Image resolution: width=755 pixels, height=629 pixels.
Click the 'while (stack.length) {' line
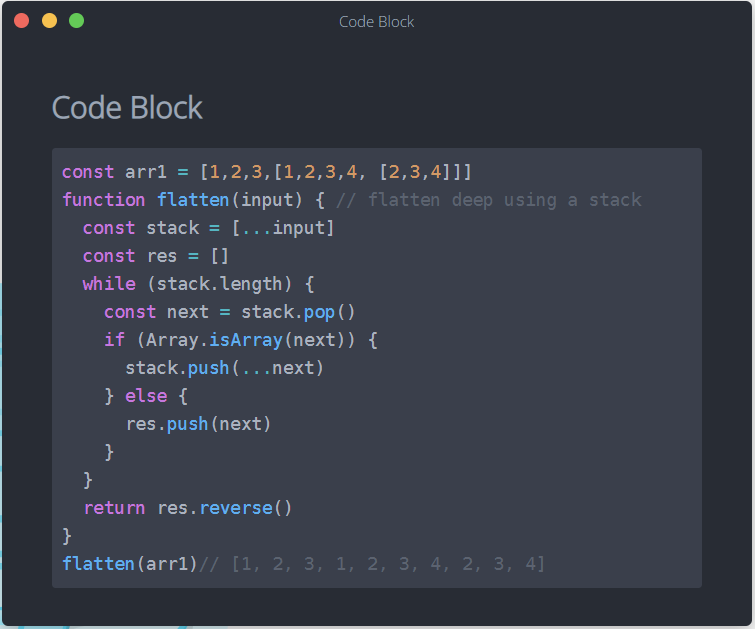coord(198,284)
